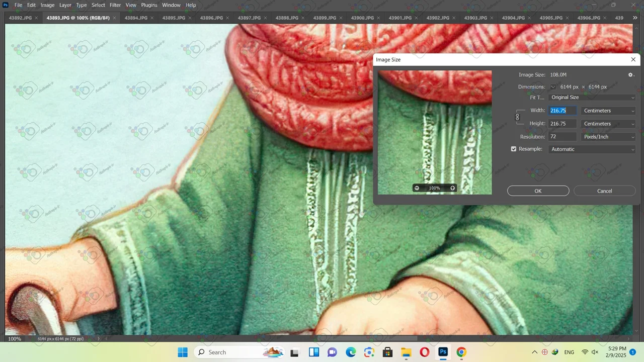Open the Filter menu
Screen dimensions: 644x362
[115, 5]
